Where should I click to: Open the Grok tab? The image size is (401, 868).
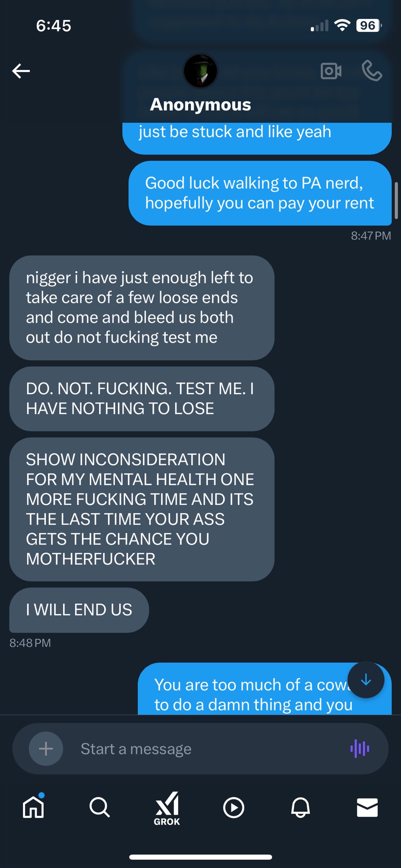[x=167, y=808]
